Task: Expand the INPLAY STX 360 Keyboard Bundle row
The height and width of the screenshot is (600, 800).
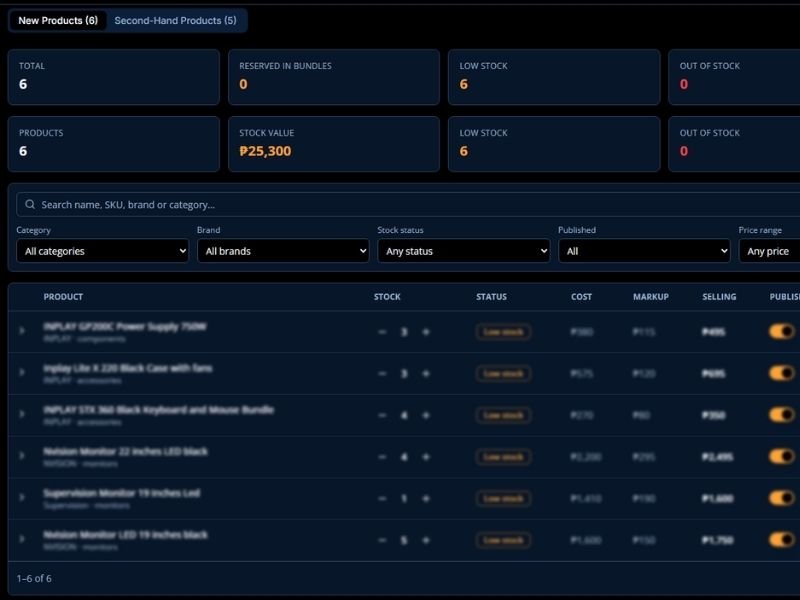Action: click(22, 414)
